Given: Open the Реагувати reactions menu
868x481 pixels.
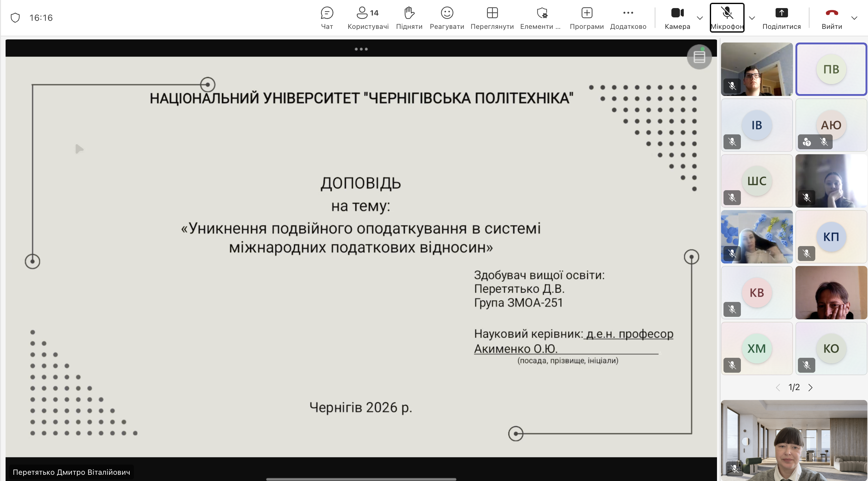Looking at the screenshot, I should (x=447, y=18).
